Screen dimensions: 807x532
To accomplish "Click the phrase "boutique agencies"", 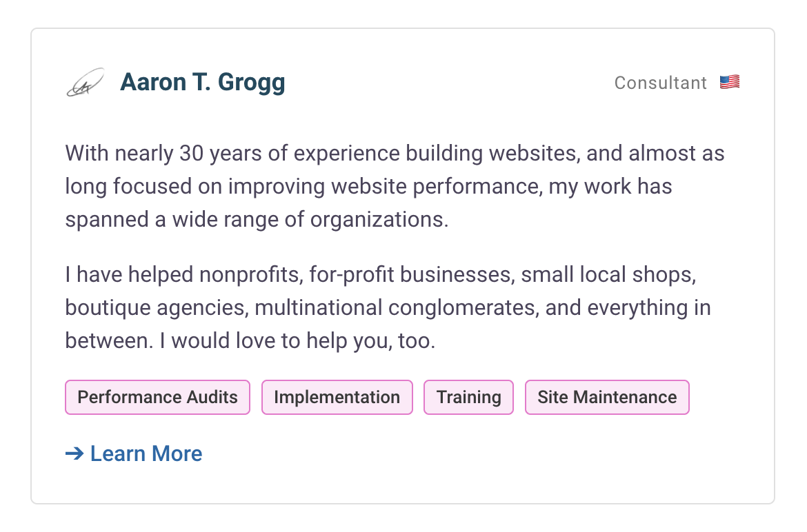I will (x=156, y=307).
